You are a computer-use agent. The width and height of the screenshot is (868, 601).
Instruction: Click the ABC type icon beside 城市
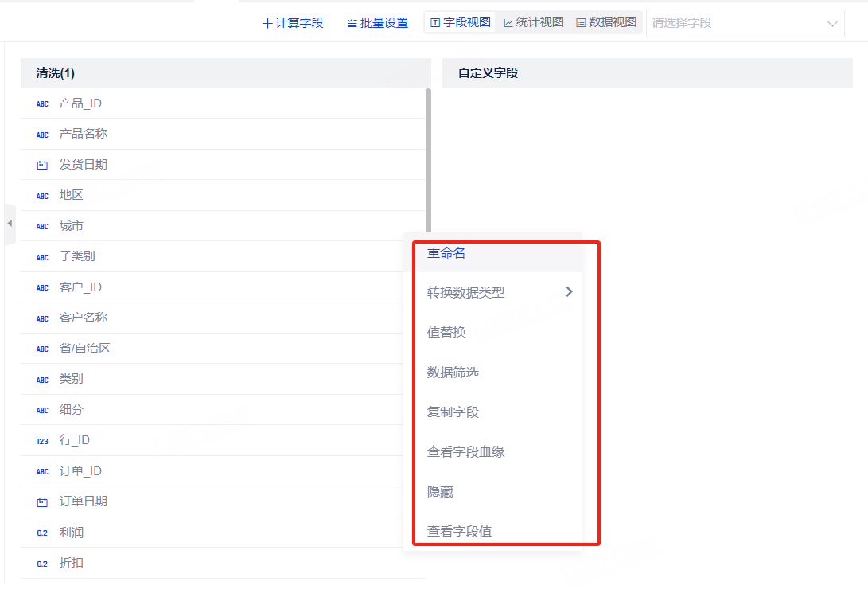click(x=42, y=226)
